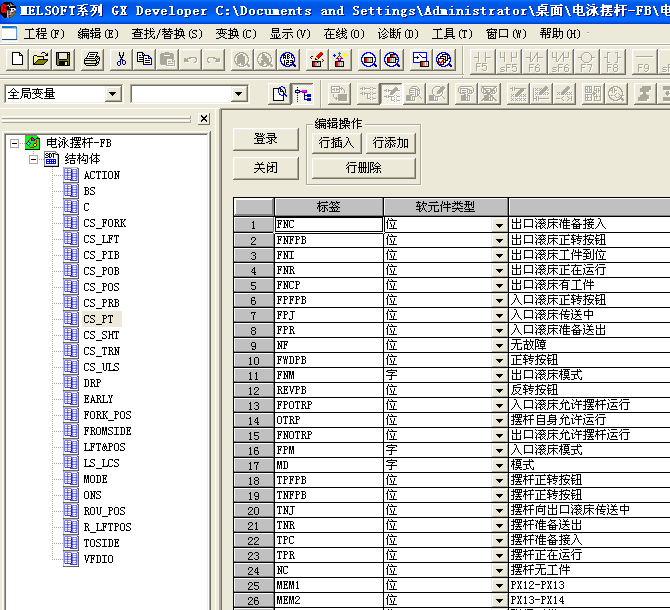Open the 工程(F) menu
The width and height of the screenshot is (670, 610).
[43, 34]
